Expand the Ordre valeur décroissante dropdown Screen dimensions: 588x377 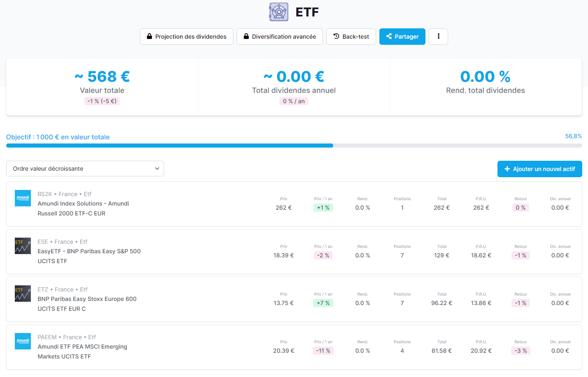[x=85, y=169]
